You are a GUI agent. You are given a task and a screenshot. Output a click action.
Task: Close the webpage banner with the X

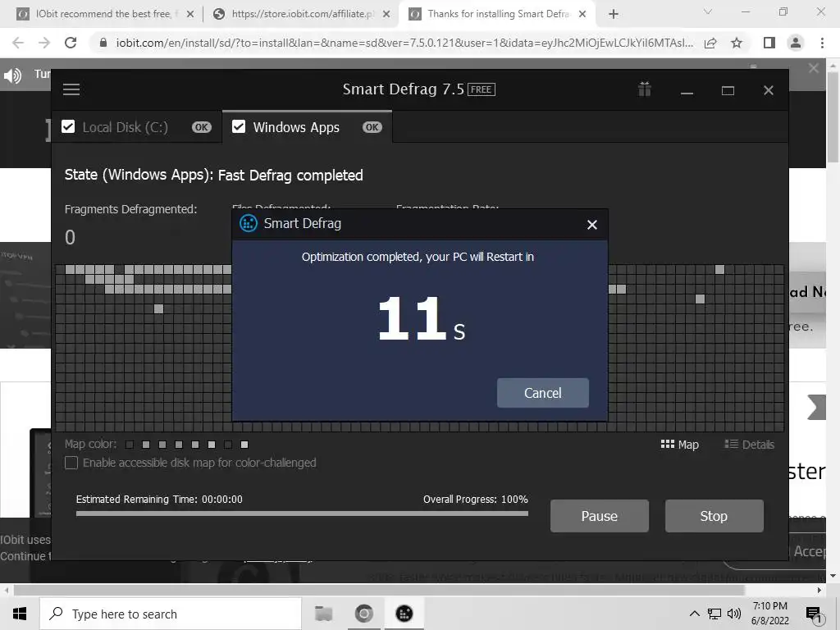(x=813, y=68)
